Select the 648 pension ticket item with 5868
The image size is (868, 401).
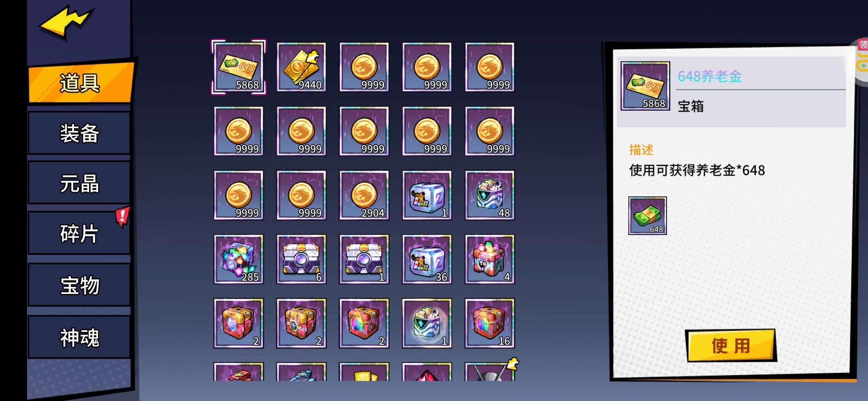tap(239, 67)
